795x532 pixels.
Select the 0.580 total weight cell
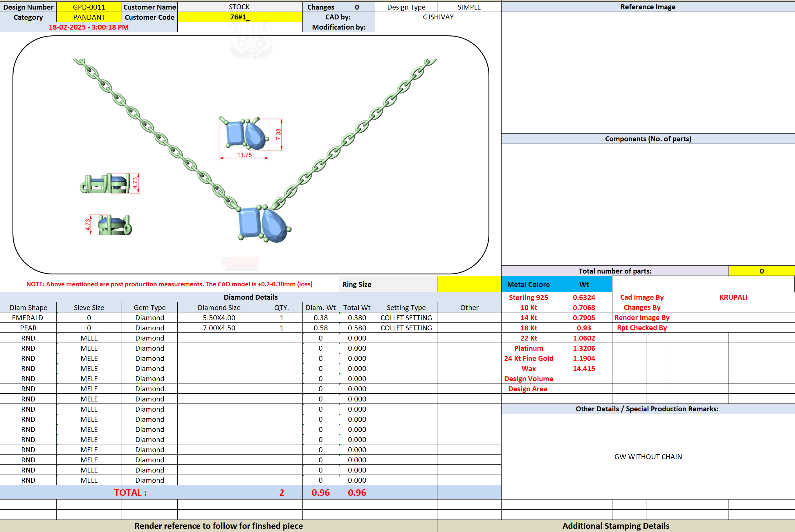click(357, 328)
